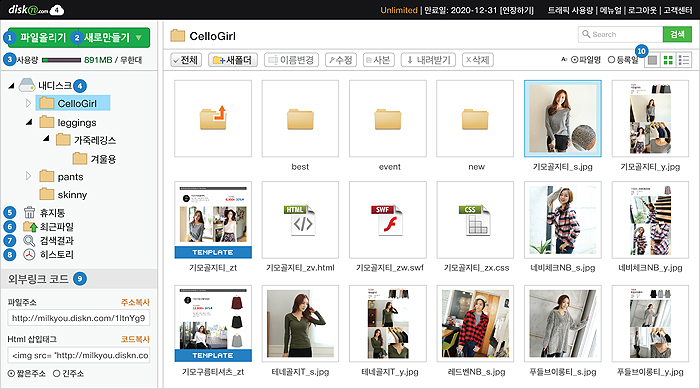
Task: Click the 가죽레깅스 folder icon in tree
Action: pos(63,140)
